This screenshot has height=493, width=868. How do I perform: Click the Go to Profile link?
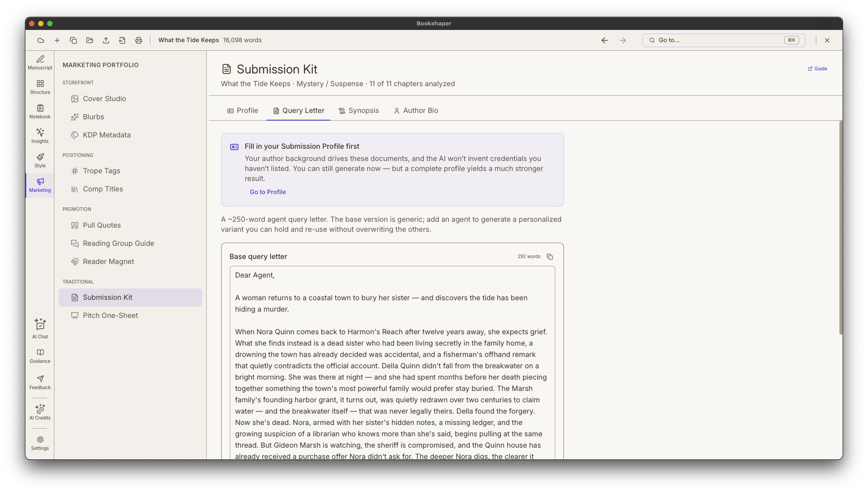click(x=267, y=192)
